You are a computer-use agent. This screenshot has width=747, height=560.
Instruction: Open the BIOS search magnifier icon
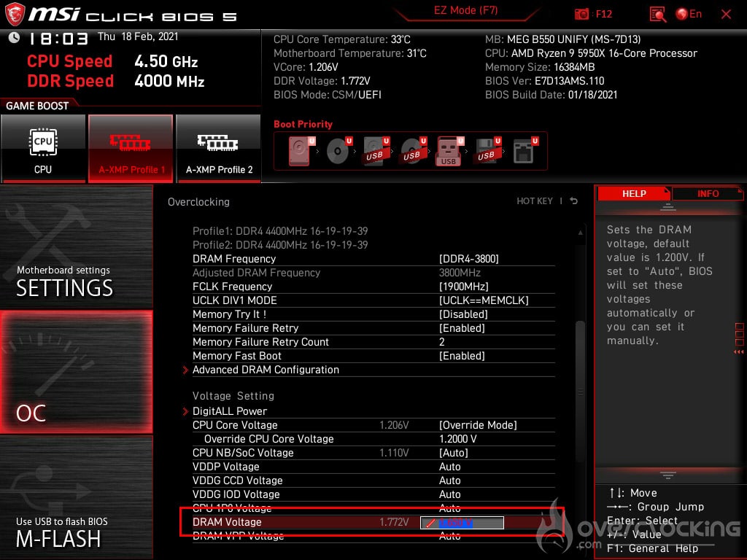point(657,15)
